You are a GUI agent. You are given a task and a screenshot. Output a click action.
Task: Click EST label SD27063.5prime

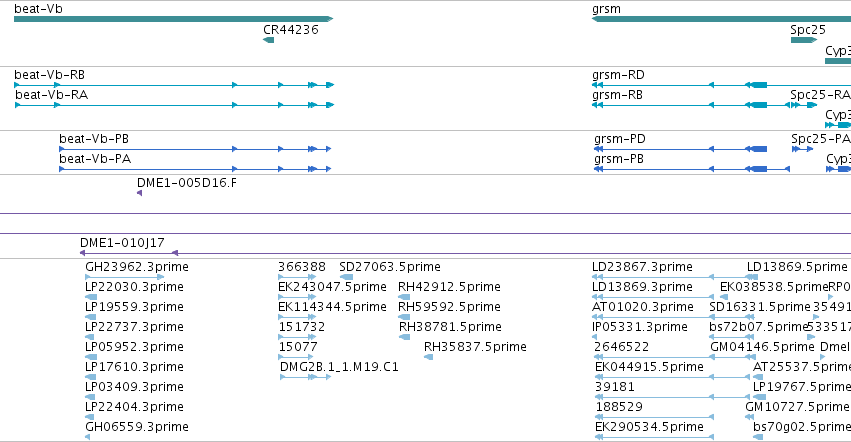(x=390, y=267)
